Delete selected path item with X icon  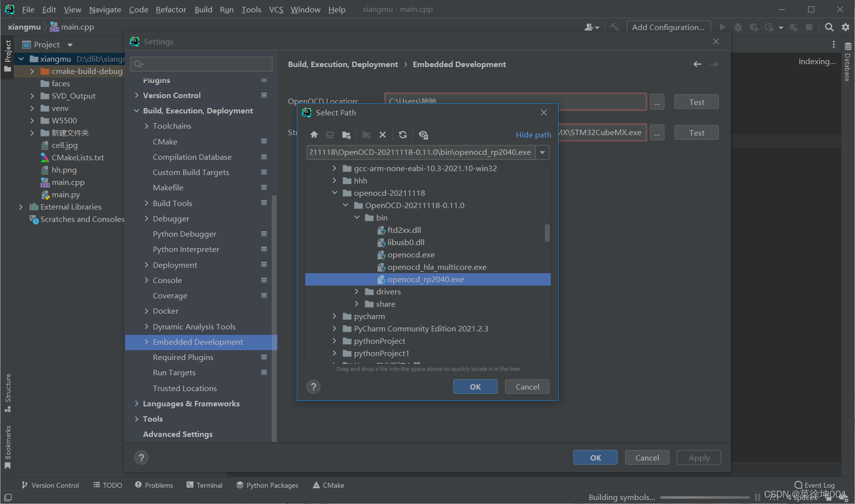click(383, 135)
